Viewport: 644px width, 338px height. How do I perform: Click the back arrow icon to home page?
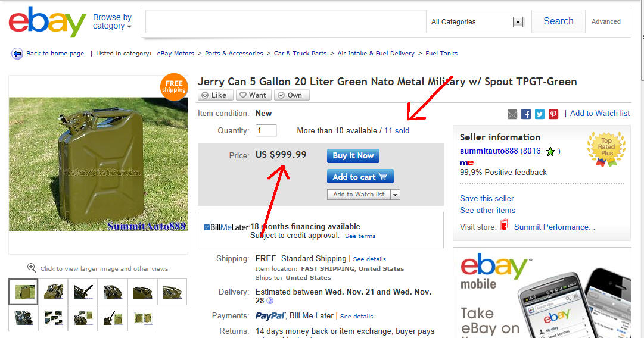tap(17, 54)
